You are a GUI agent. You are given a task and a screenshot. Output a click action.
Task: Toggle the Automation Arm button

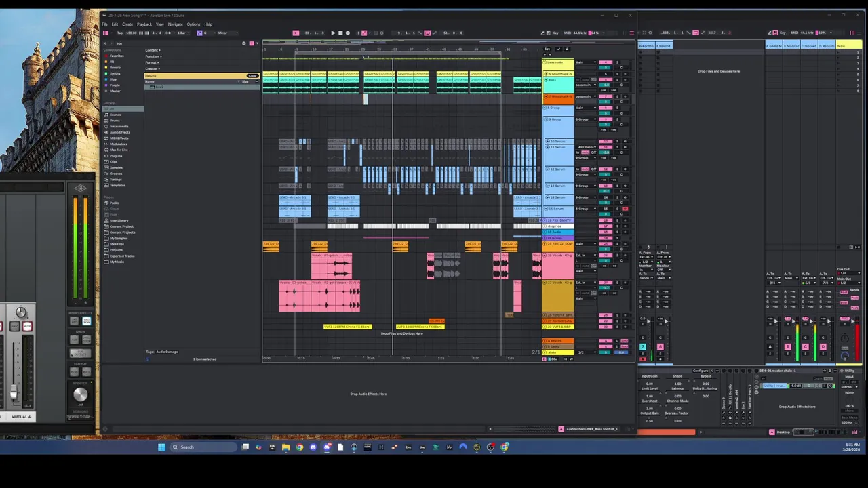click(x=364, y=33)
